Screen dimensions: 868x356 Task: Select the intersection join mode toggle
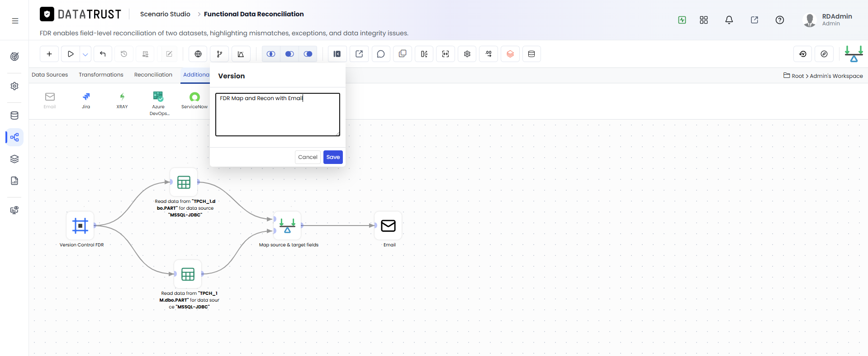271,54
